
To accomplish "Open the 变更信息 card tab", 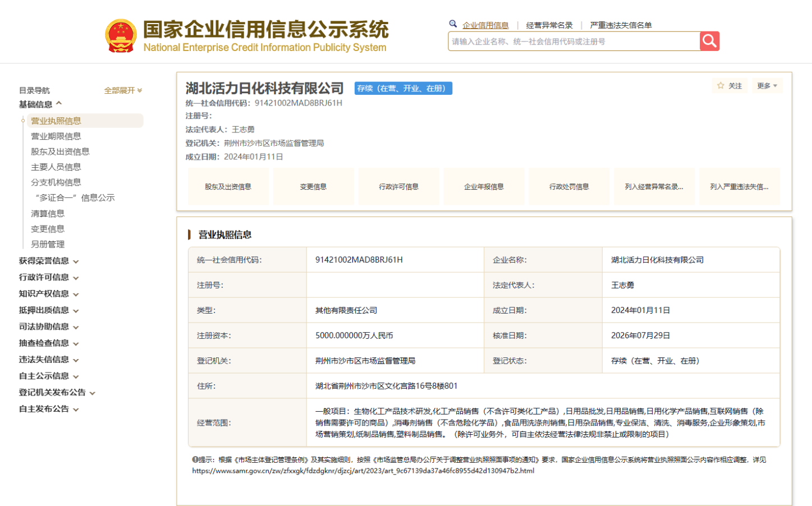I will pyautogui.click(x=313, y=186).
